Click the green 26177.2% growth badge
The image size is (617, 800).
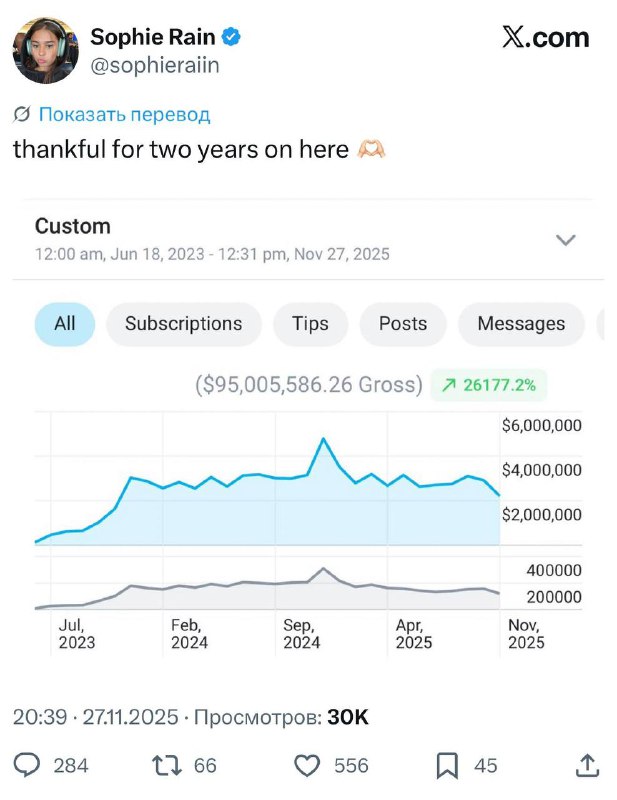point(487,384)
